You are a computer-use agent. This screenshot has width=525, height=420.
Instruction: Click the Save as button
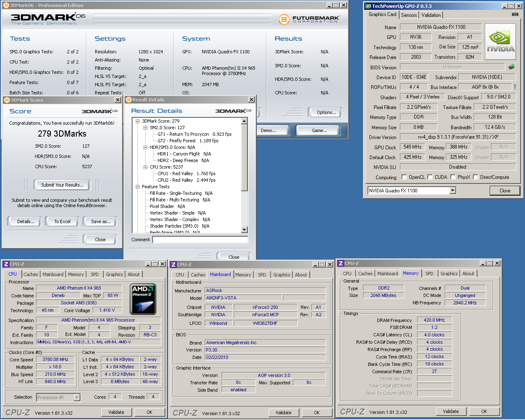click(x=101, y=221)
